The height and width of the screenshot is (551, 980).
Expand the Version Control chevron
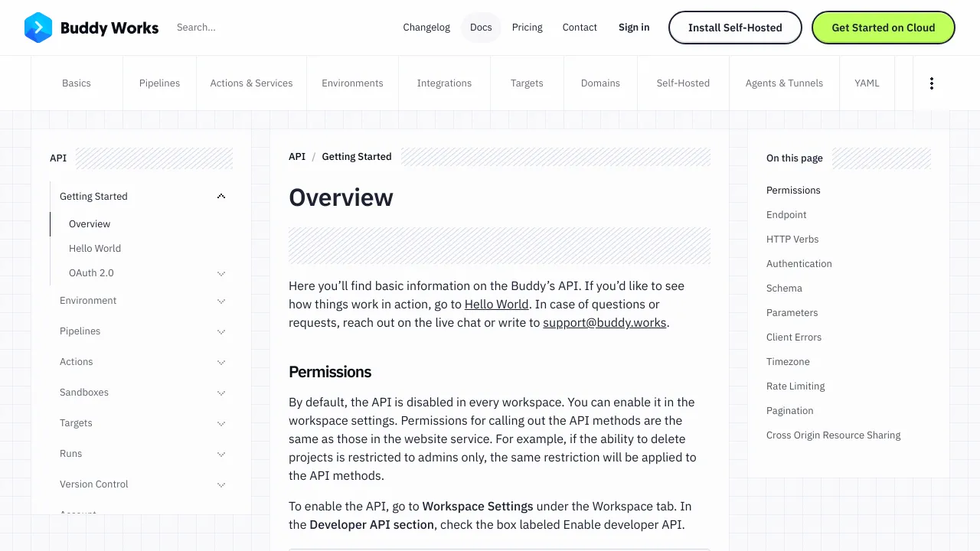tap(221, 484)
